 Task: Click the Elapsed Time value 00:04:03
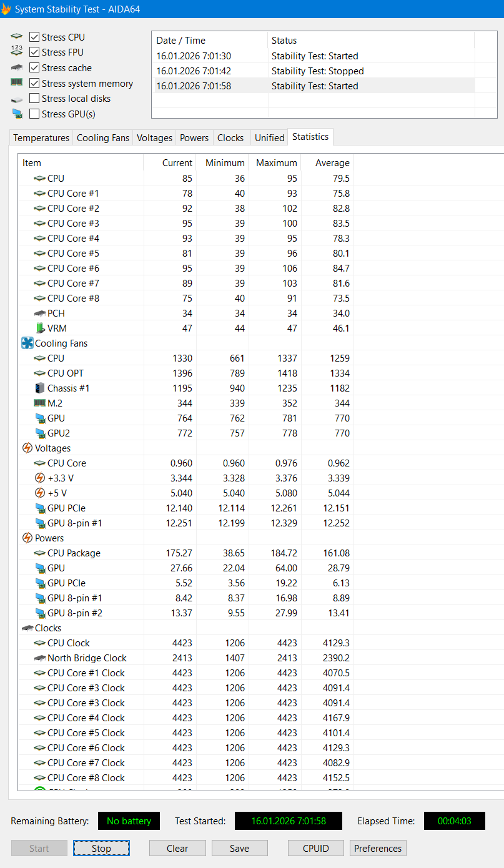click(455, 821)
